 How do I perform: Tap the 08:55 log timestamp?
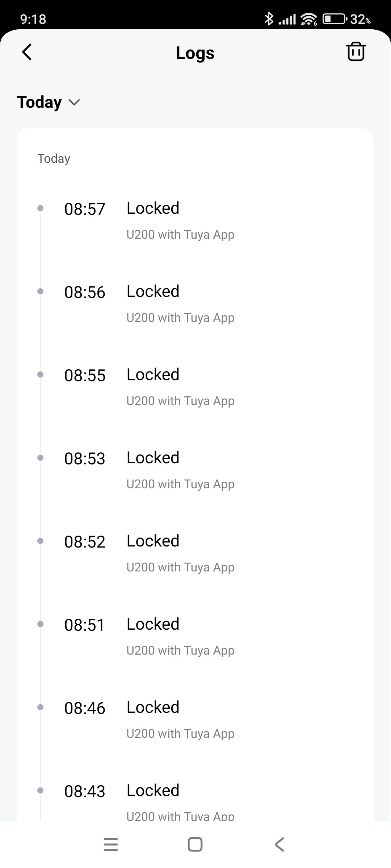85,375
